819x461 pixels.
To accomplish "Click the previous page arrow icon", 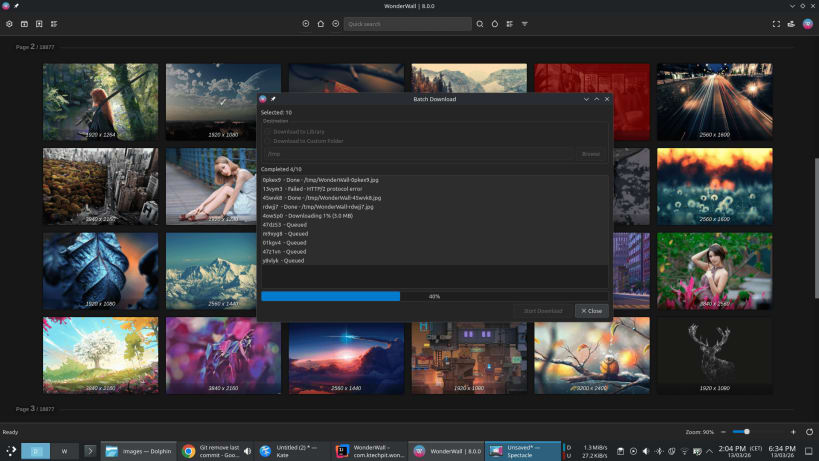I will (306, 23).
